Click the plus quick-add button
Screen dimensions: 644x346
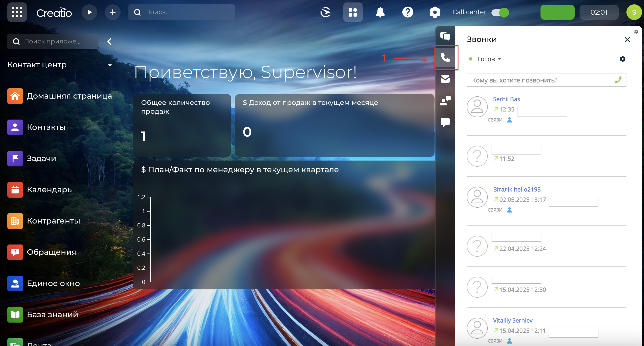tap(113, 12)
